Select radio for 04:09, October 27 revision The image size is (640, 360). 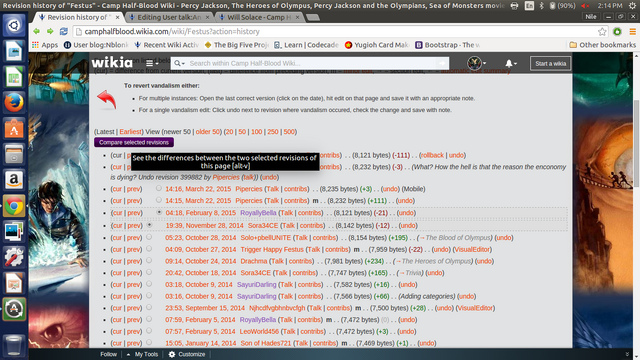149,249
